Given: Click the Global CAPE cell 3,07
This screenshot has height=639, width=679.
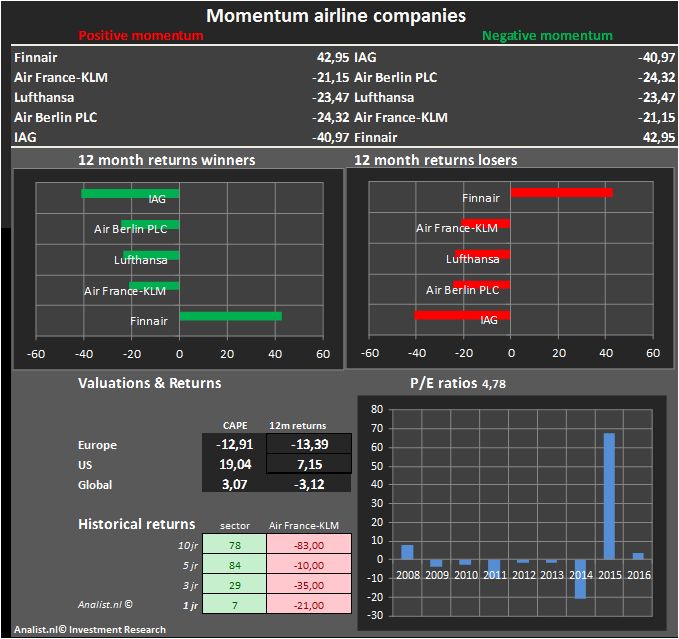Looking at the screenshot, I should click(x=234, y=484).
